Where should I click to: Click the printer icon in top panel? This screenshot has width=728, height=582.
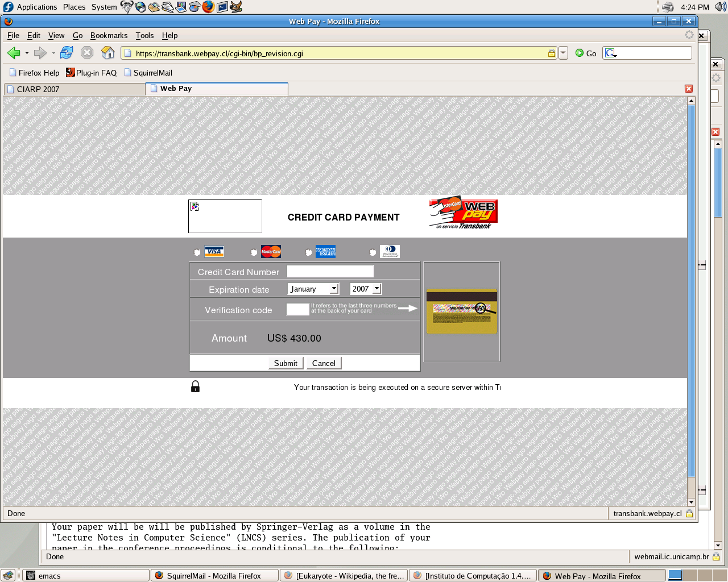click(668, 7)
